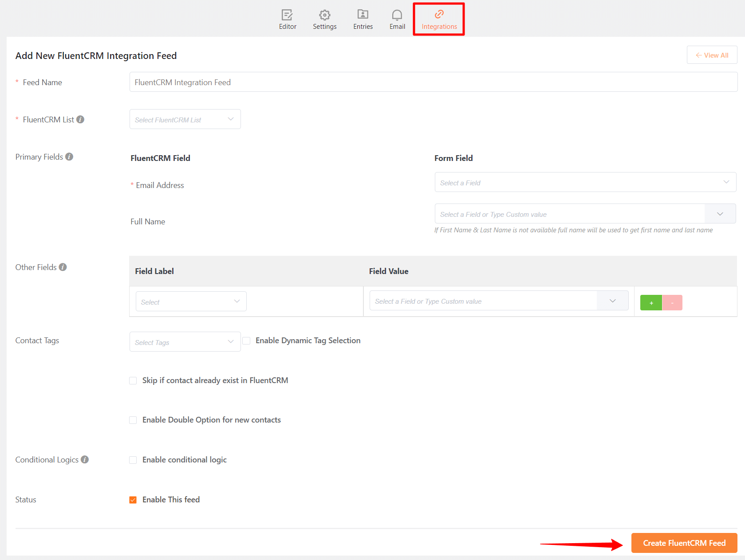Expand Full Name field chevron
The height and width of the screenshot is (560, 745).
pos(720,214)
